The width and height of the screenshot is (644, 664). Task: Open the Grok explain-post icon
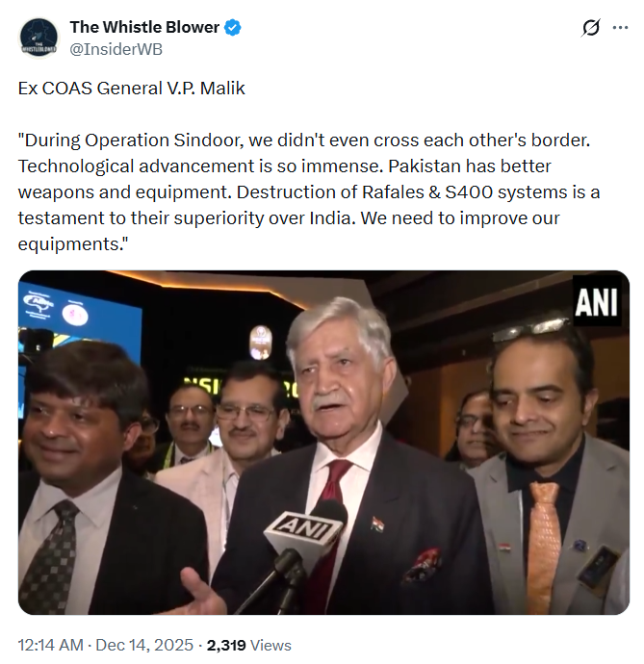(x=591, y=28)
